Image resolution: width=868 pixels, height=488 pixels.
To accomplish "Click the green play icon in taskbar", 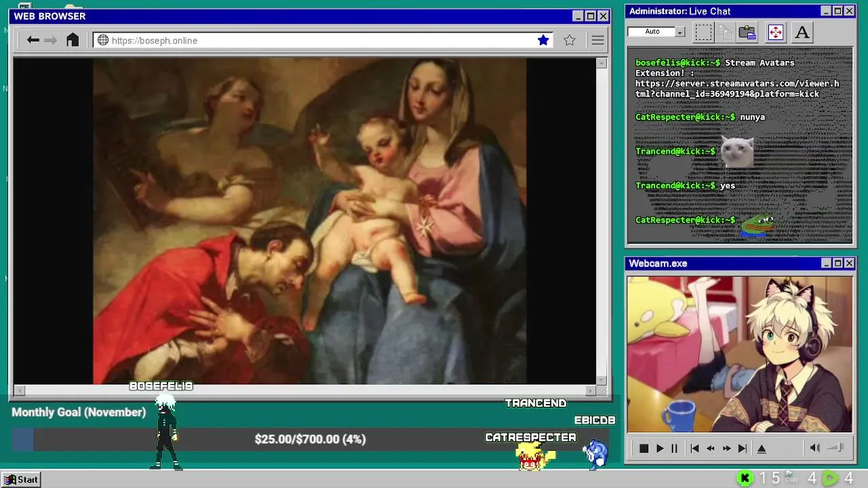I will (x=830, y=479).
